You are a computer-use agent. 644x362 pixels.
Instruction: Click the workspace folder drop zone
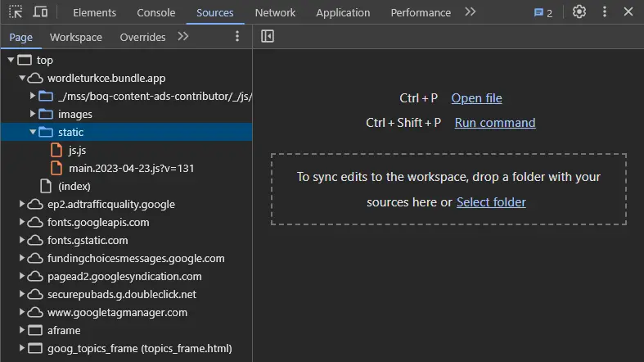[448, 189]
